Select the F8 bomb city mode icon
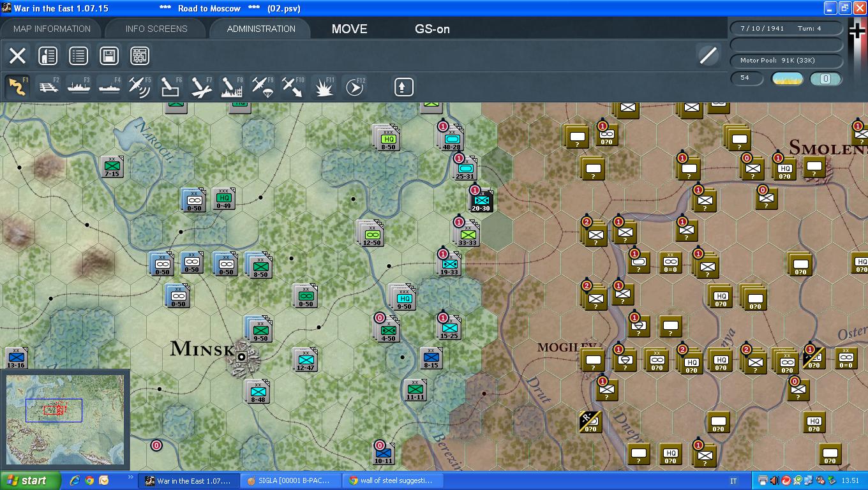Screen dimensions: 868x490 (x=232, y=87)
